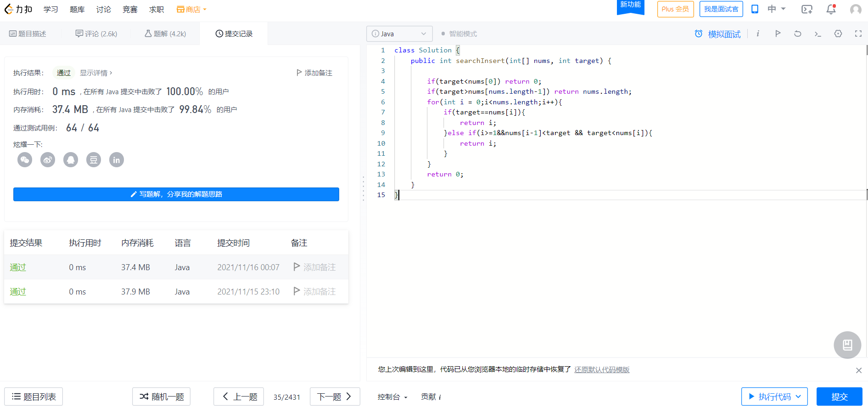Viewport: 868px width, 408px height.
Task: Click 写题解，分享我的解题思路 button
Action: [x=176, y=194]
